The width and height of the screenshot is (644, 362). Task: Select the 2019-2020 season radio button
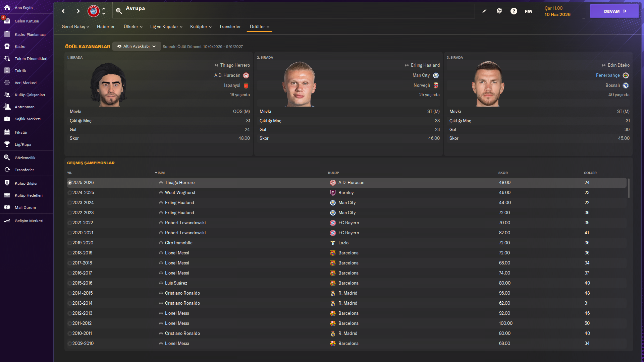click(70, 243)
